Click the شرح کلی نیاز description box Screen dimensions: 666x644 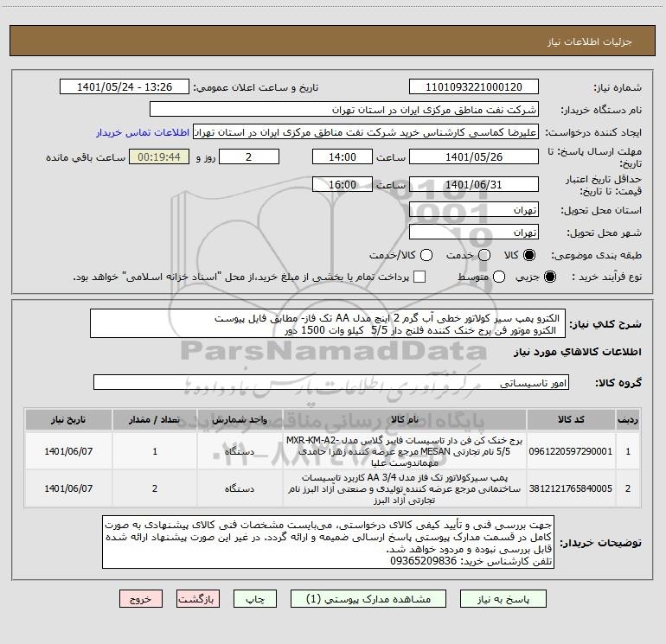pyautogui.click(x=328, y=323)
